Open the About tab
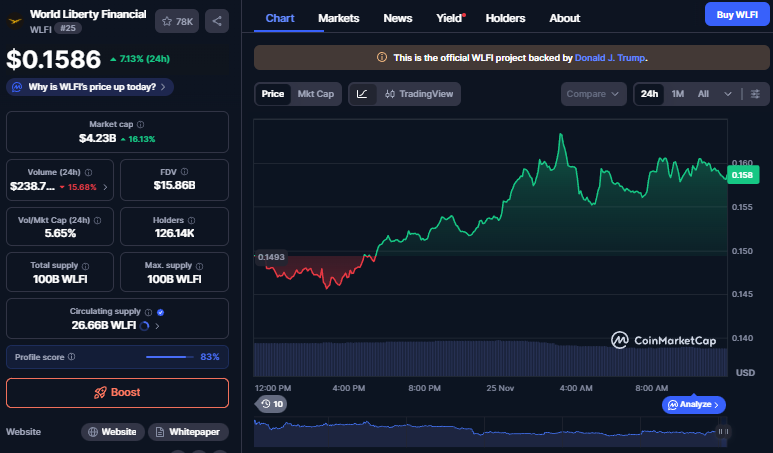Image resolution: width=773 pixels, height=453 pixels. [564, 18]
